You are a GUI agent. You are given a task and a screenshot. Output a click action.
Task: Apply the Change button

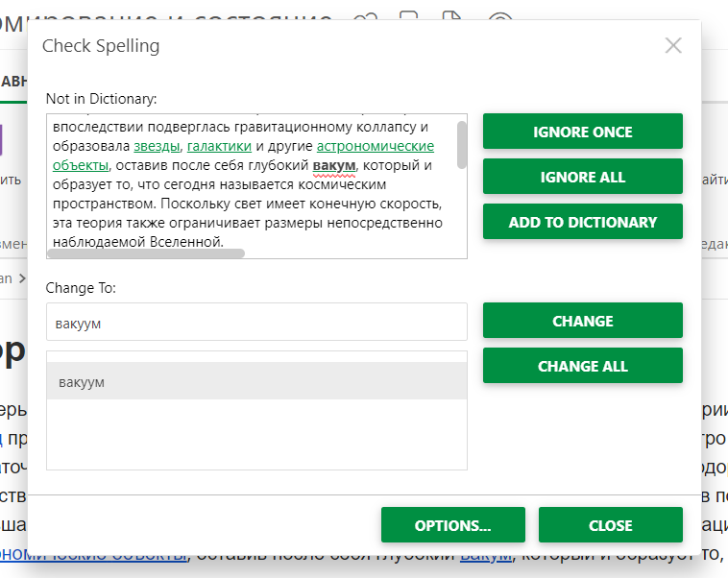582,322
